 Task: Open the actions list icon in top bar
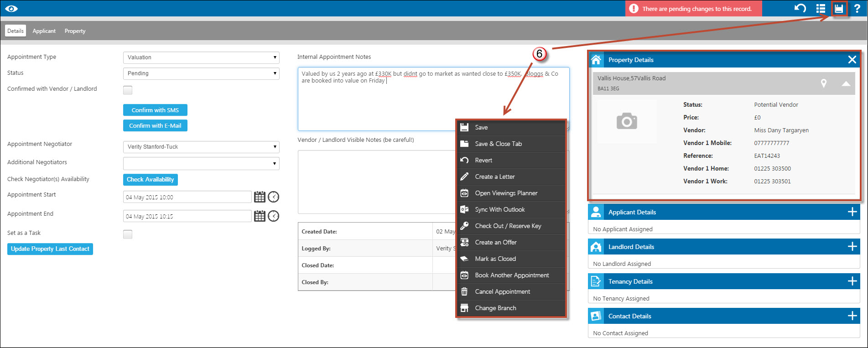(x=821, y=8)
